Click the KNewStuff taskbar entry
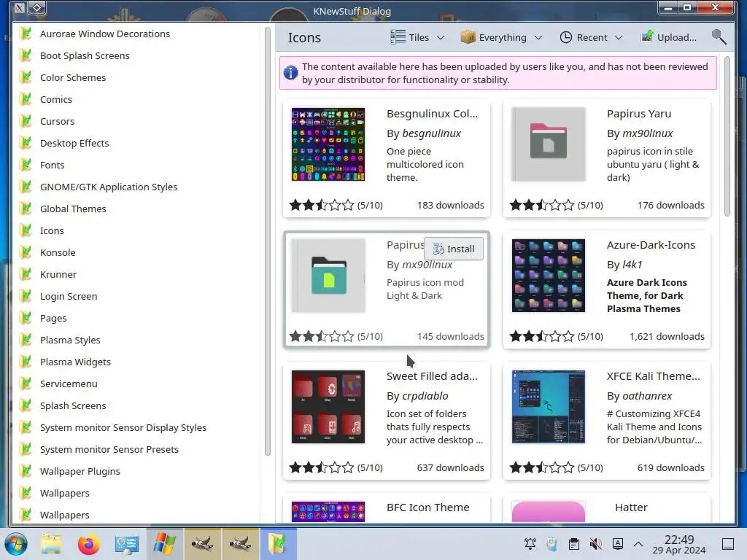This screenshot has height=560, width=747. 278,544
